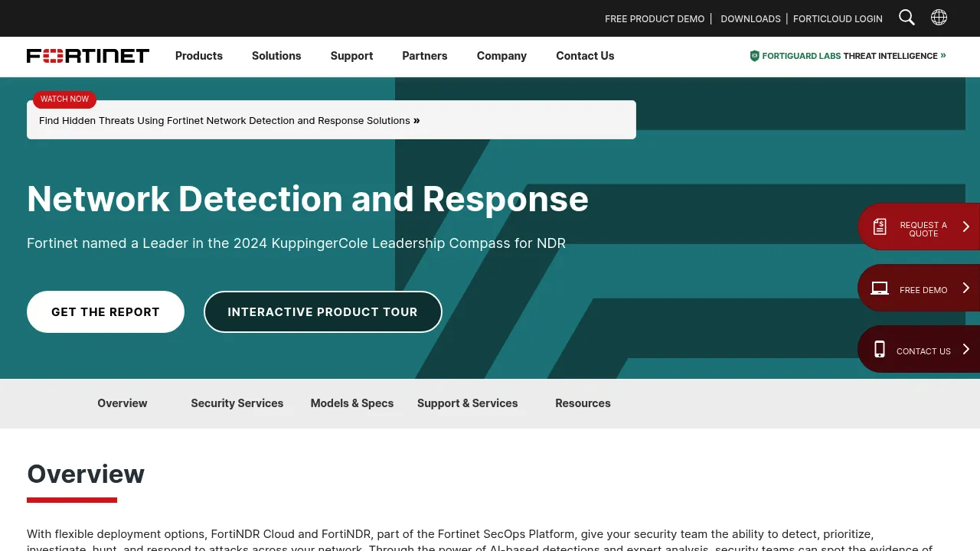The width and height of the screenshot is (980, 551).
Task: Open the Solutions menu
Action: [276, 56]
